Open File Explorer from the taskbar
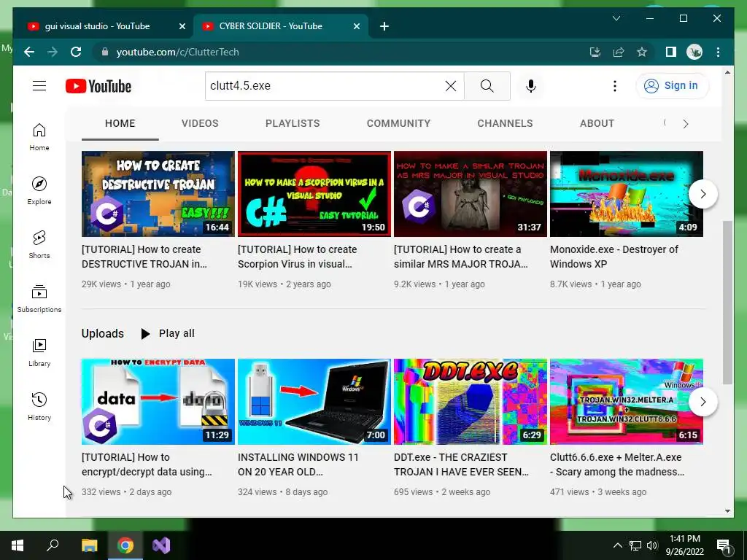 tap(89, 545)
